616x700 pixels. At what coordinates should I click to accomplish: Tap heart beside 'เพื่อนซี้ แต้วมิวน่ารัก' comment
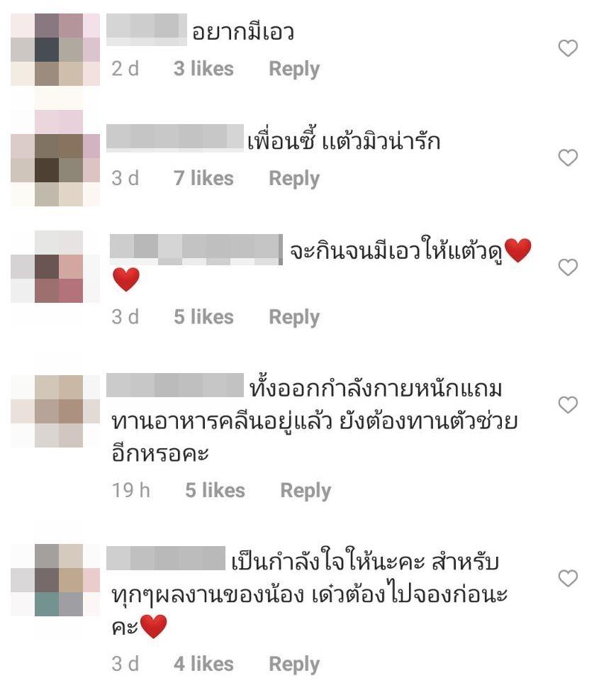568,157
